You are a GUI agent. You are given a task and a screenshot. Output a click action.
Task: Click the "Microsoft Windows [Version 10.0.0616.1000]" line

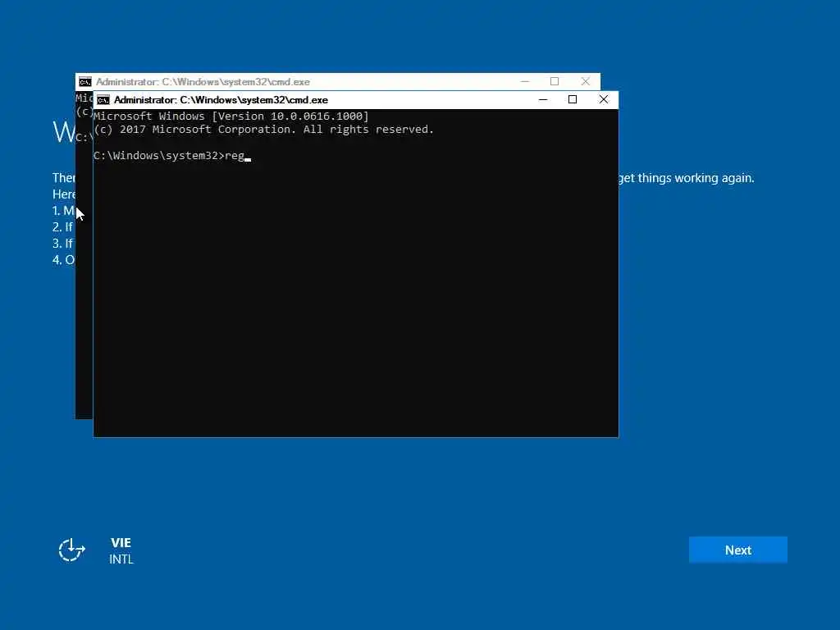(x=231, y=116)
